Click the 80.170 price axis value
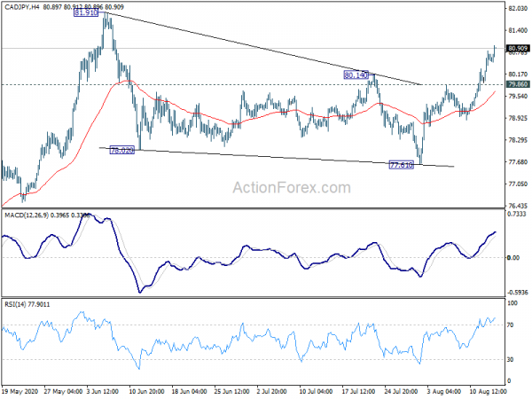 pyautogui.click(x=518, y=74)
